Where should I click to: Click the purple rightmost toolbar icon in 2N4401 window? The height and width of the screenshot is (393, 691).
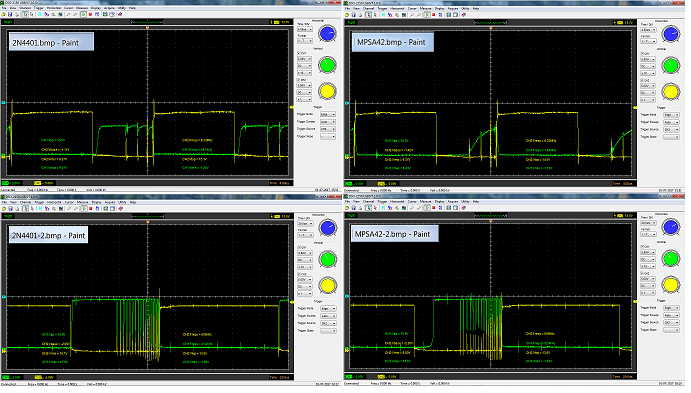point(120,14)
